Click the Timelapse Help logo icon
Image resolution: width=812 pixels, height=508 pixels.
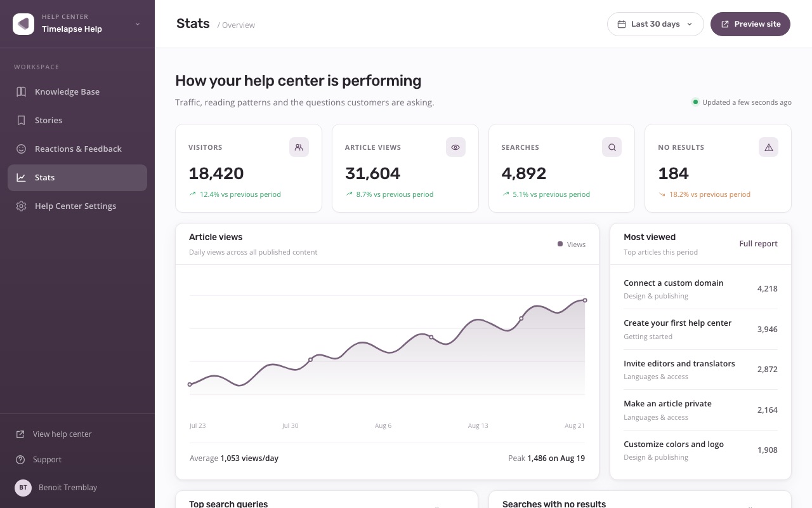(23, 24)
